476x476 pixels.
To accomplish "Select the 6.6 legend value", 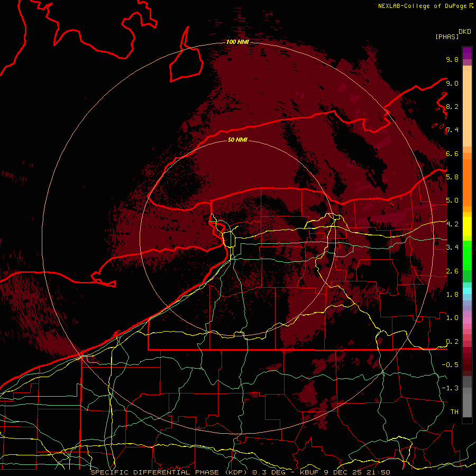I will (x=452, y=153).
